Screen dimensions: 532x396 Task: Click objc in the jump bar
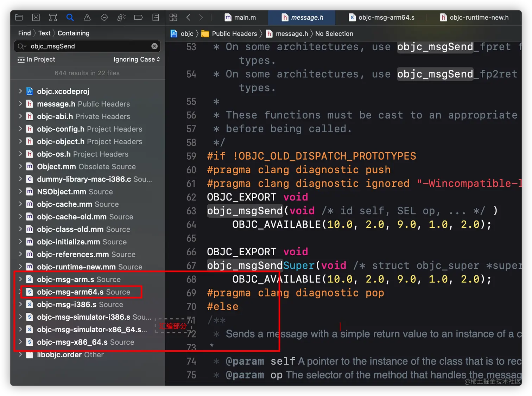tap(182, 33)
